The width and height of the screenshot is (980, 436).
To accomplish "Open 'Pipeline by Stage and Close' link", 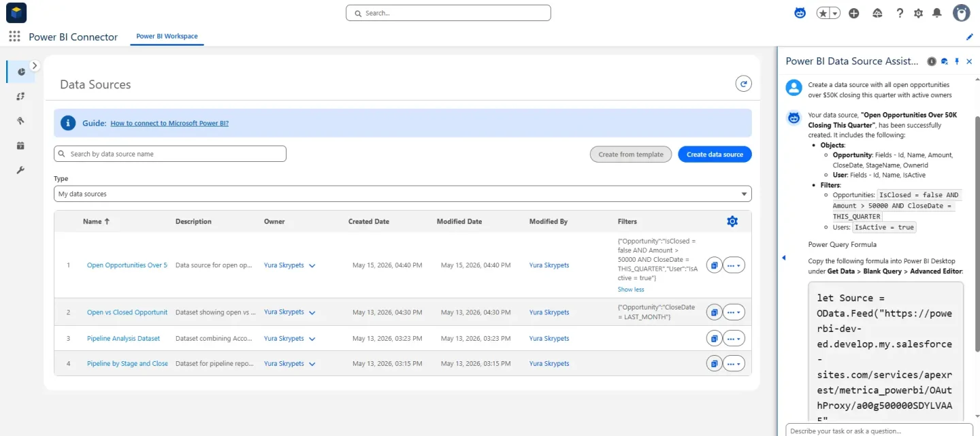I will [127, 363].
